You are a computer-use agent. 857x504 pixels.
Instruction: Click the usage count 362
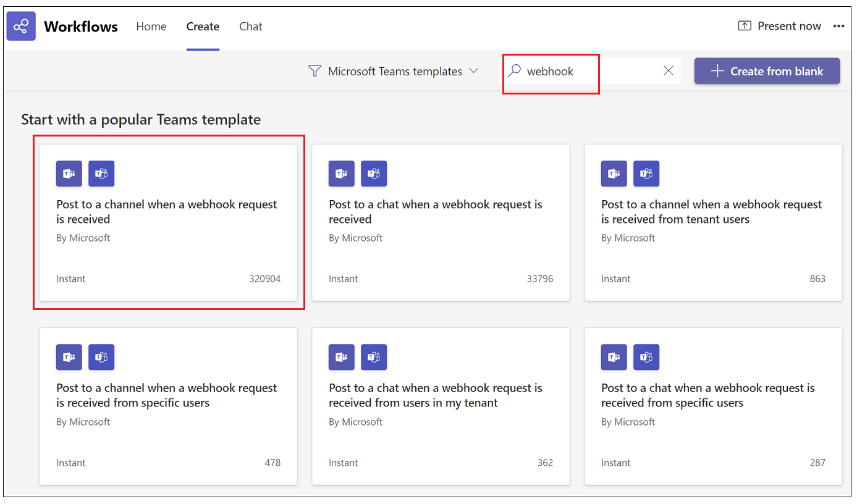click(545, 463)
